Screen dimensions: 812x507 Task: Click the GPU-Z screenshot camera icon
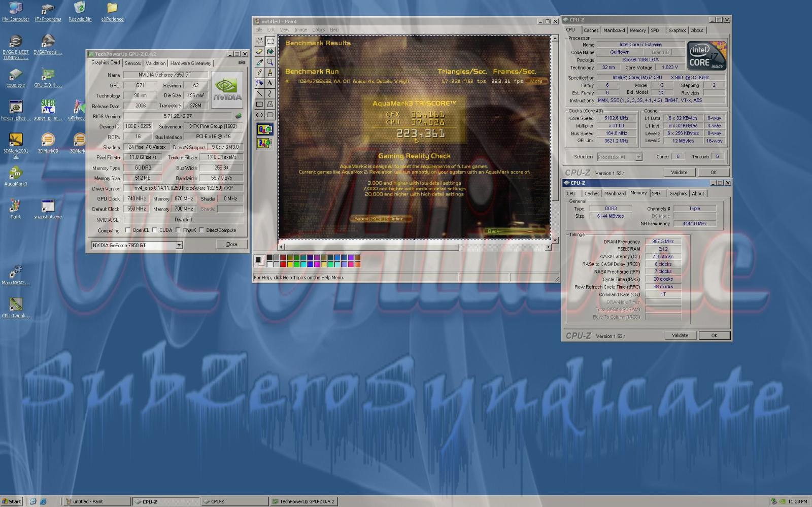[242, 62]
